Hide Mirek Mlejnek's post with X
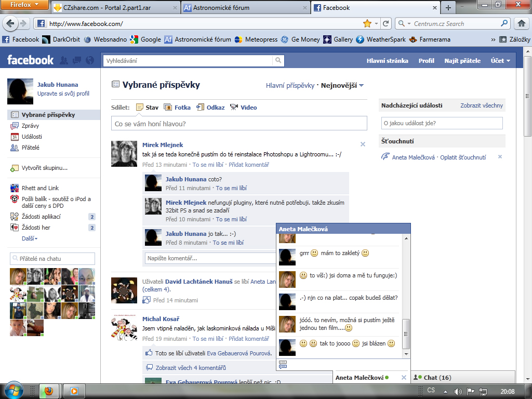Image resolution: width=532 pixels, height=399 pixels. 363,144
